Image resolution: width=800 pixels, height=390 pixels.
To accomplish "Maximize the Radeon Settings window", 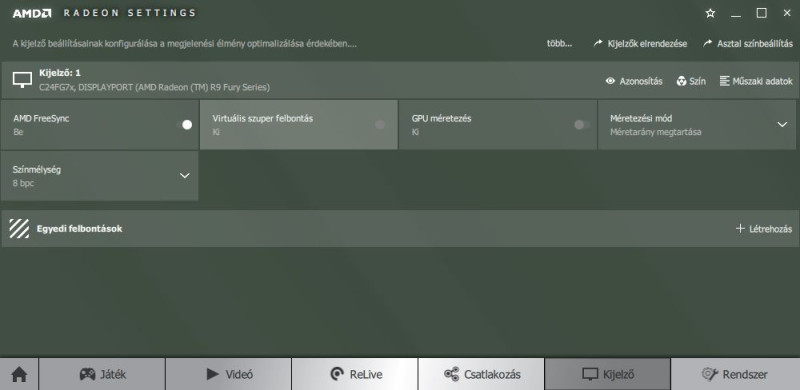I will point(761,13).
